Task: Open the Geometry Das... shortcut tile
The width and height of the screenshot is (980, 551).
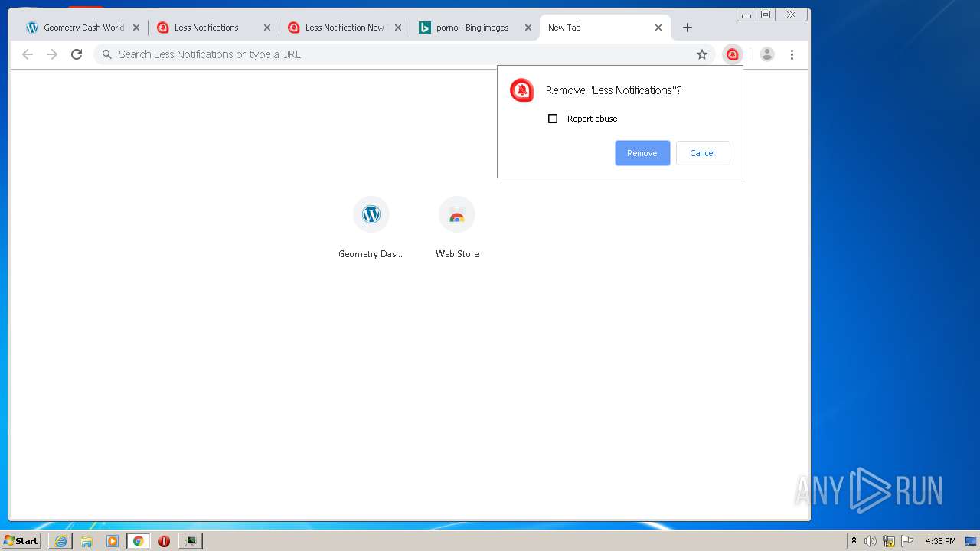Action: pyautogui.click(x=371, y=228)
